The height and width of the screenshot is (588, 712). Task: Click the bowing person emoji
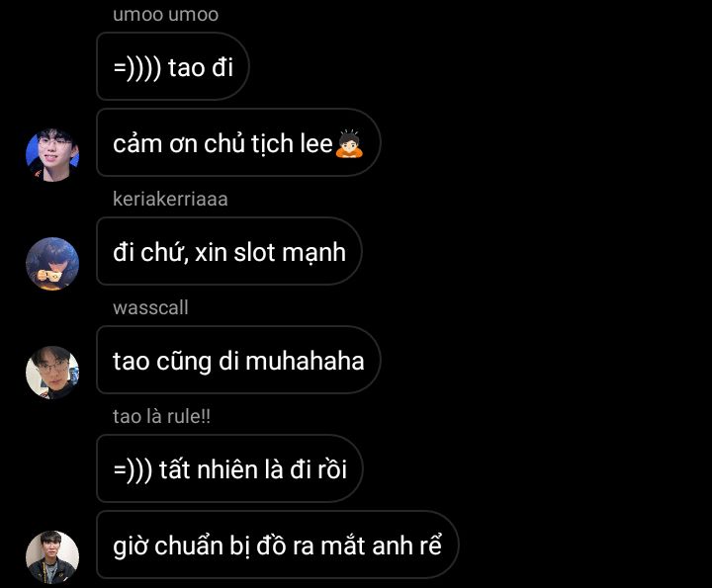(x=350, y=144)
